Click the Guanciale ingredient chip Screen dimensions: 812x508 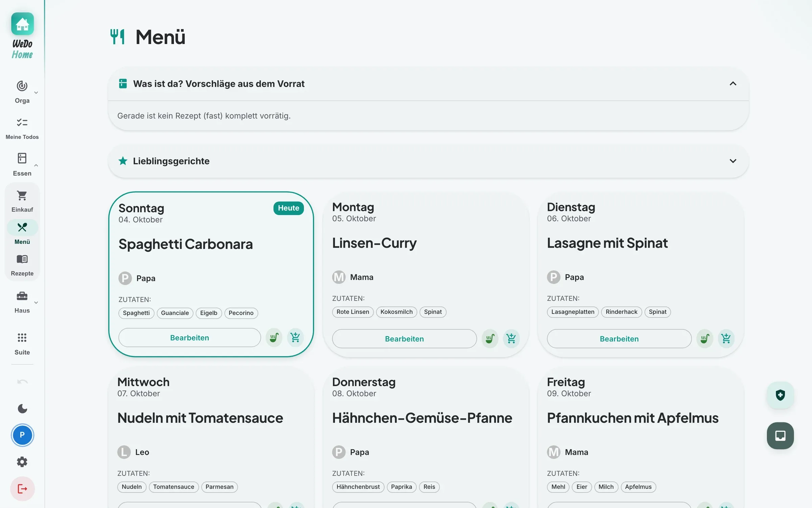point(175,313)
